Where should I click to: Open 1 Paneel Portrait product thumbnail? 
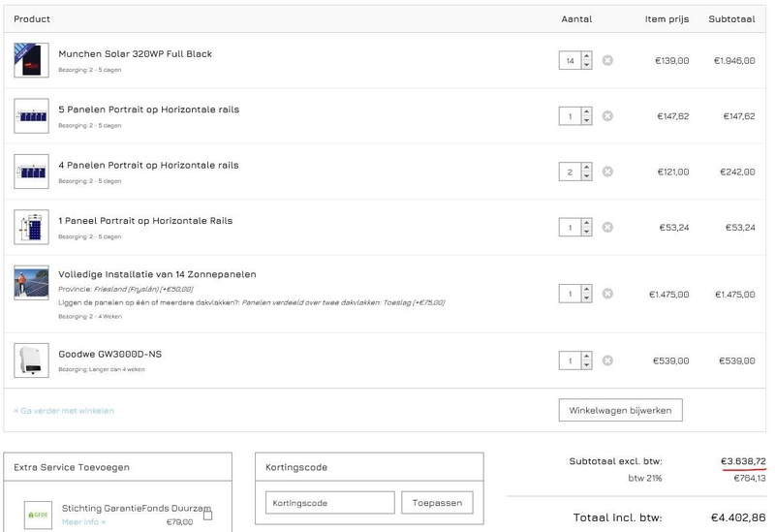pos(31,227)
